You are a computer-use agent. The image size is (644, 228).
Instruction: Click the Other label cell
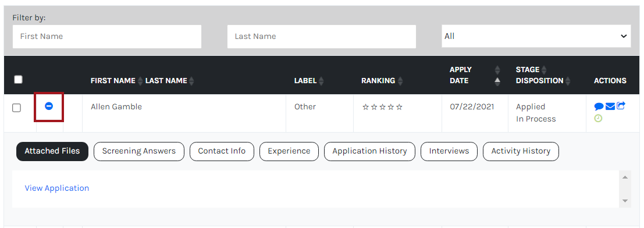tap(305, 107)
